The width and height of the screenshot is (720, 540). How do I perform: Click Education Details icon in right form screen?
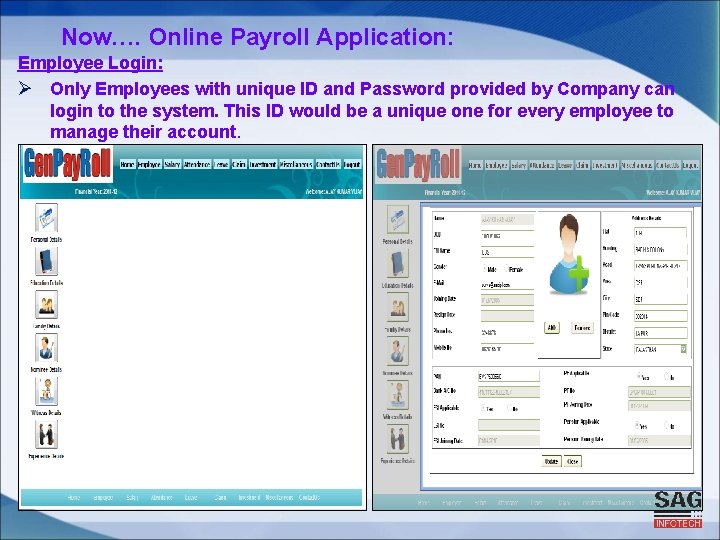tap(398, 264)
